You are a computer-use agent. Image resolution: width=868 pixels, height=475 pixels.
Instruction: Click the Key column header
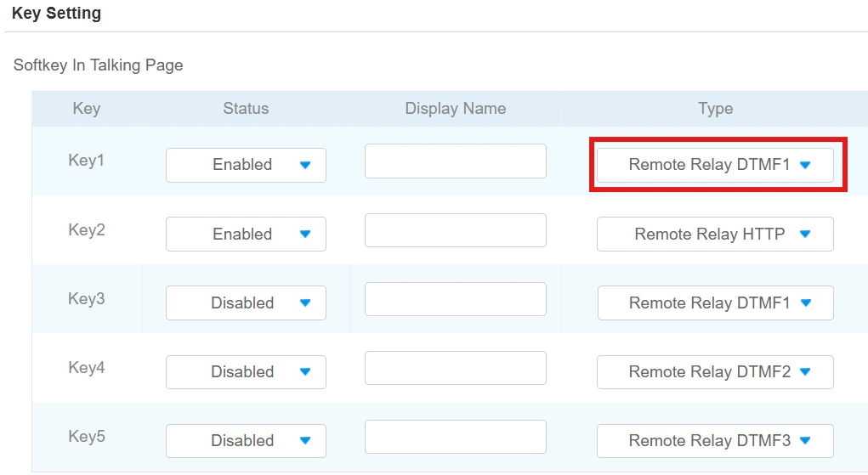(86, 109)
